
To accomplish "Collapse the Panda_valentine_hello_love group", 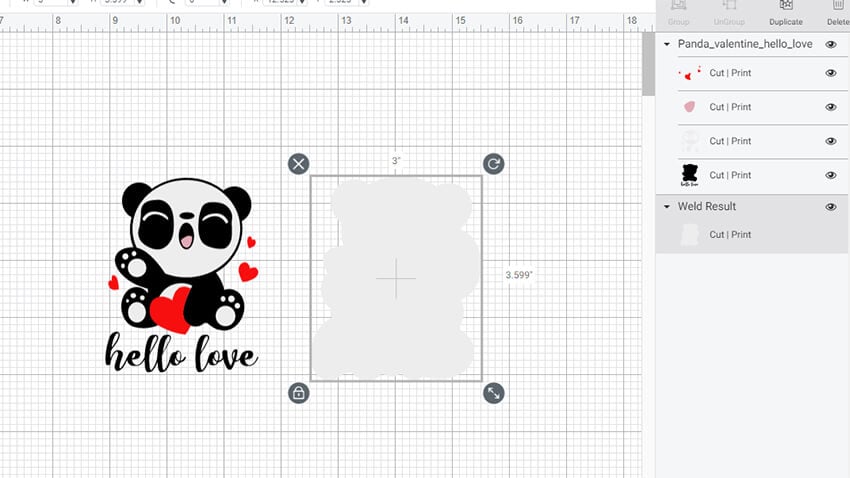I will click(667, 44).
